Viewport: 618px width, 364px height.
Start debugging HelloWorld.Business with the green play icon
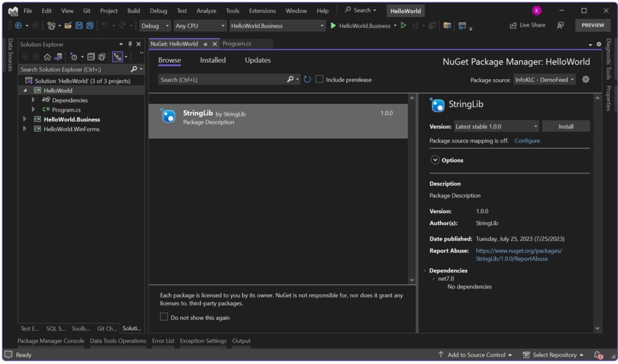[x=333, y=26]
